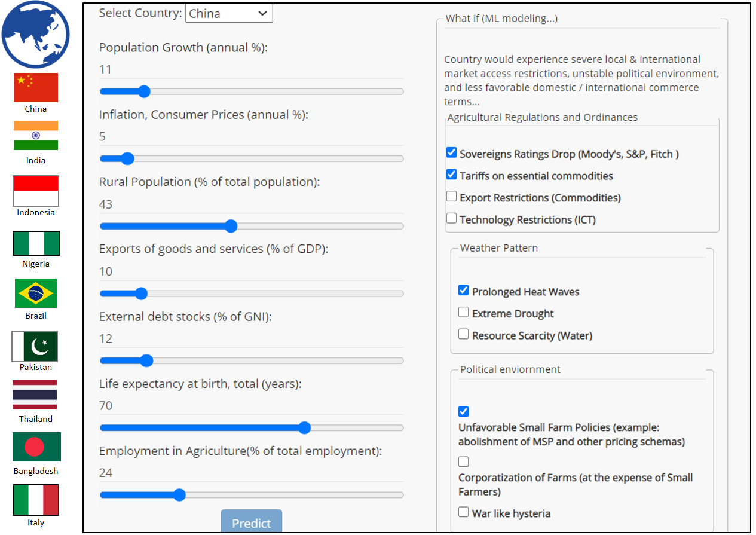
Task: Click the Bangladesh flag icon
Action: pyautogui.click(x=36, y=447)
